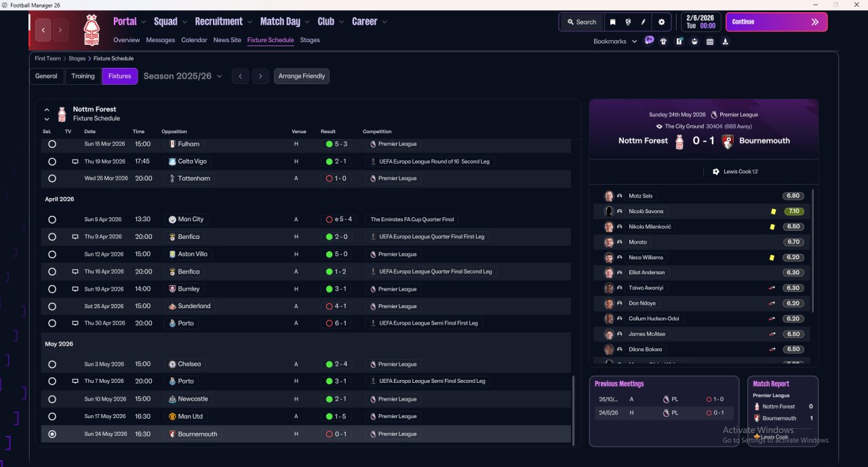Select the Man Utd fixture radio button
The width and height of the screenshot is (868, 467).
(x=52, y=417)
